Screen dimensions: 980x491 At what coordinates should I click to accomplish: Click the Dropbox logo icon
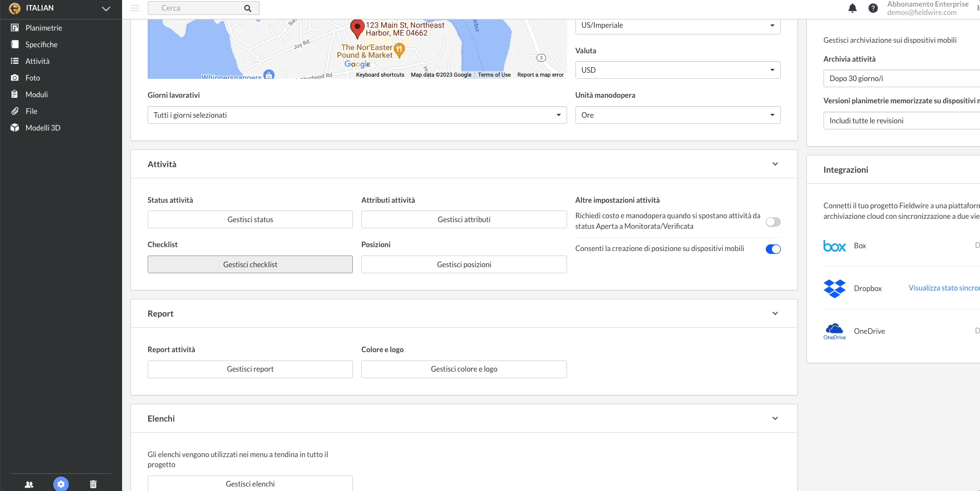[834, 288]
